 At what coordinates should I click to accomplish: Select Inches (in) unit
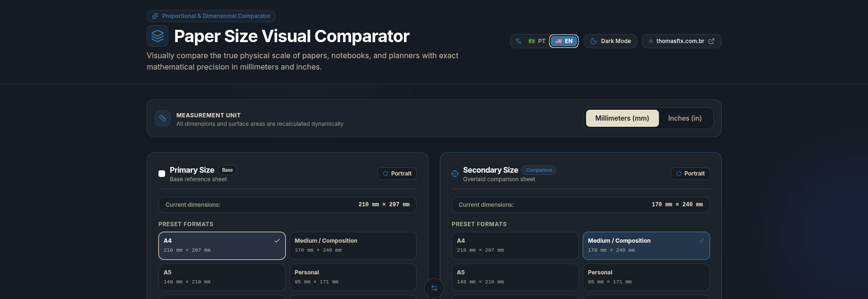(x=684, y=118)
